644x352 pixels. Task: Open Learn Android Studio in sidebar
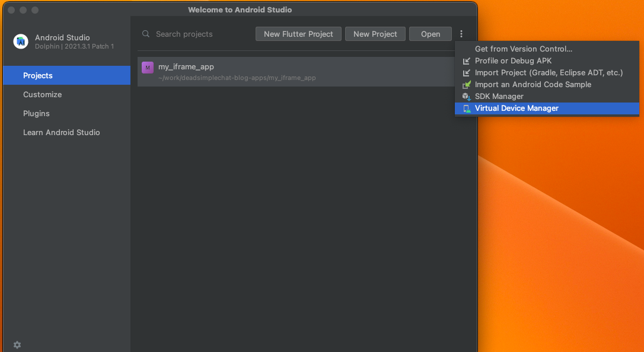(x=67, y=132)
